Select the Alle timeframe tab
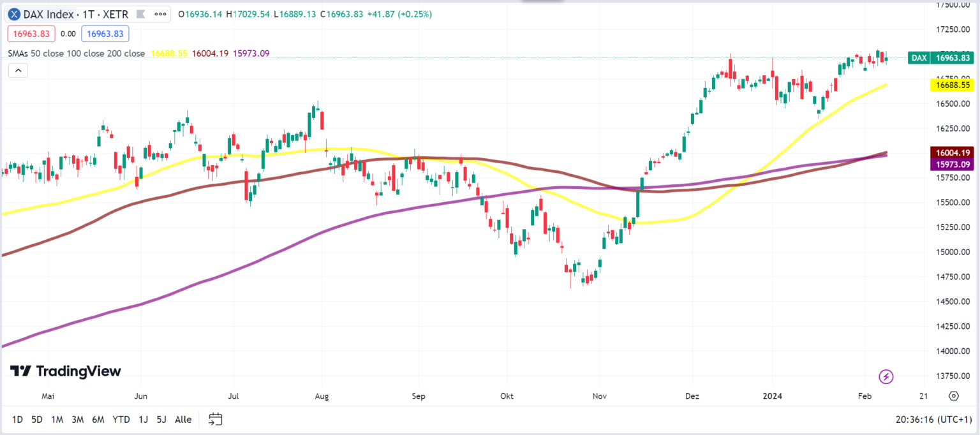The height and width of the screenshot is (435, 980). click(183, 419)
